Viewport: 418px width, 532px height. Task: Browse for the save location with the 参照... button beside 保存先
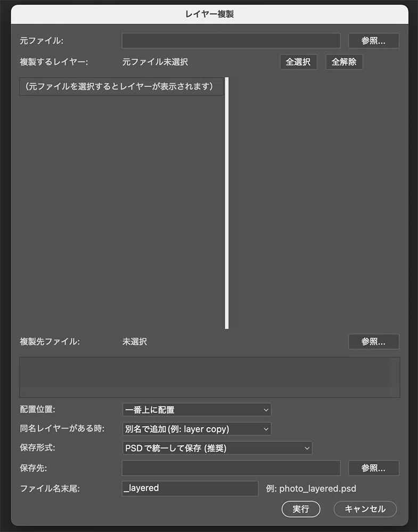coord(373,468)
